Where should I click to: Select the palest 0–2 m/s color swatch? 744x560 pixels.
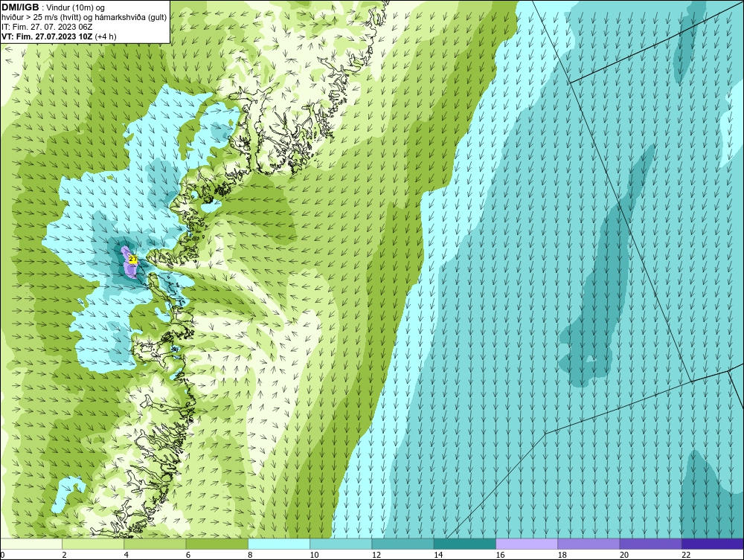31,544
